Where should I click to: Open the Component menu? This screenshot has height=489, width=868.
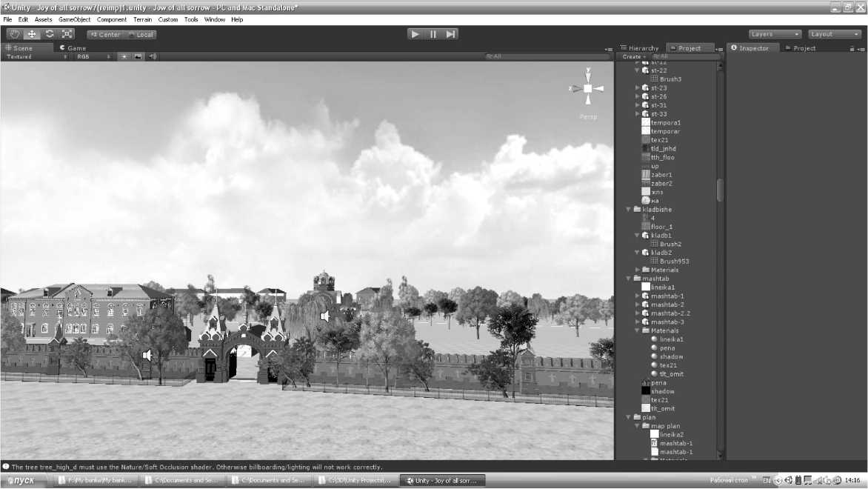coord(112,19)
